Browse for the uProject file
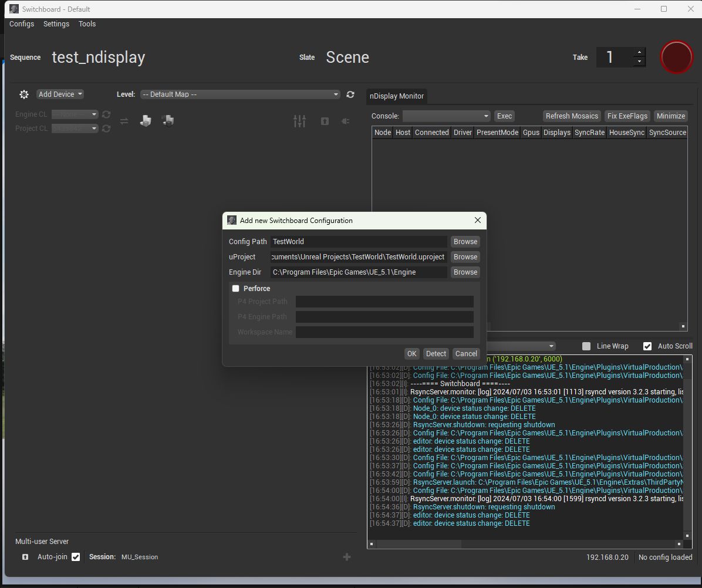 (465, 257)
